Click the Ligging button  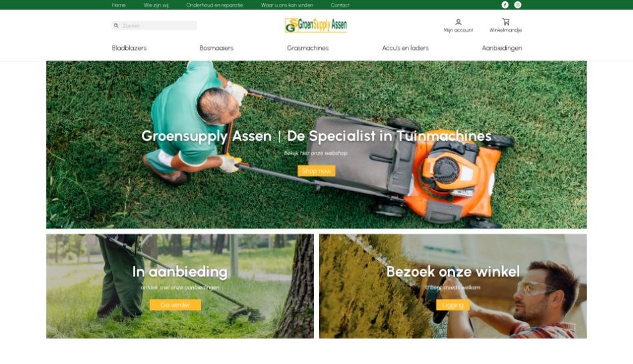pos(452,305)
